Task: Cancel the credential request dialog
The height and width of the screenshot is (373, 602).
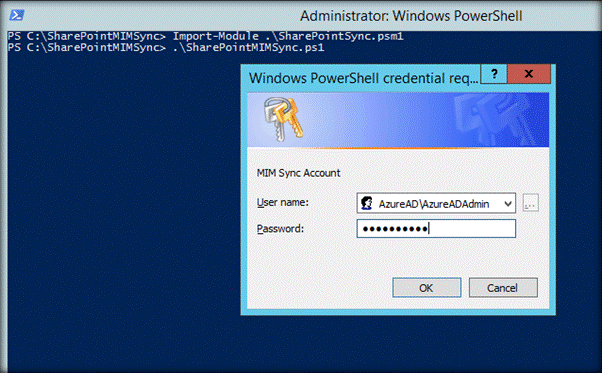Action: tap(503, 287)
